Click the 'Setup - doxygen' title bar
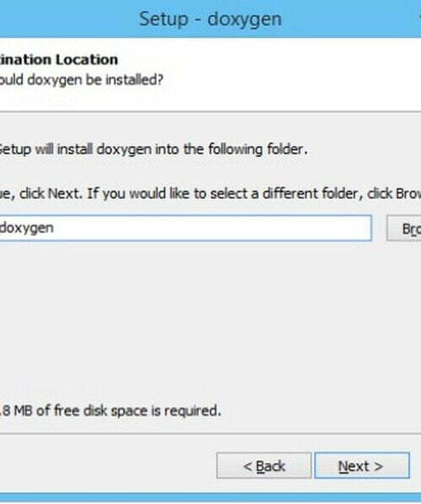421x504 pixels. [210, 19]
